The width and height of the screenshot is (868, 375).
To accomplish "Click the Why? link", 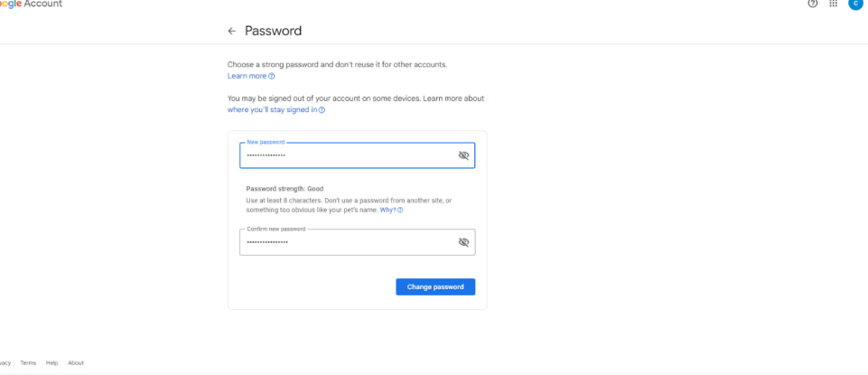I will (387, 210).
